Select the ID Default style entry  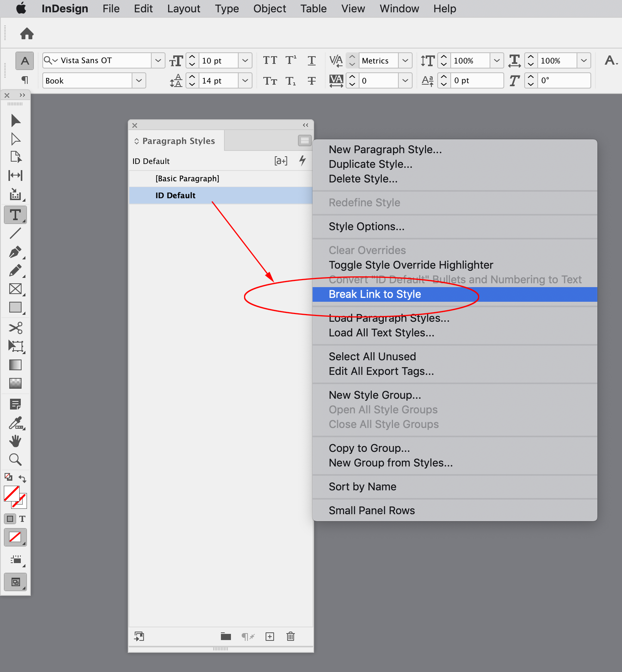tap(175, 195)
